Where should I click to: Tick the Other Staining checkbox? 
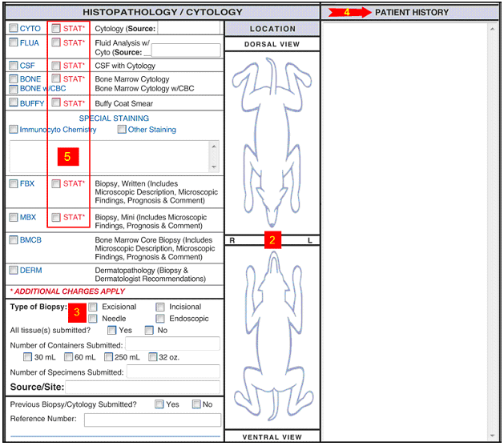122,130
